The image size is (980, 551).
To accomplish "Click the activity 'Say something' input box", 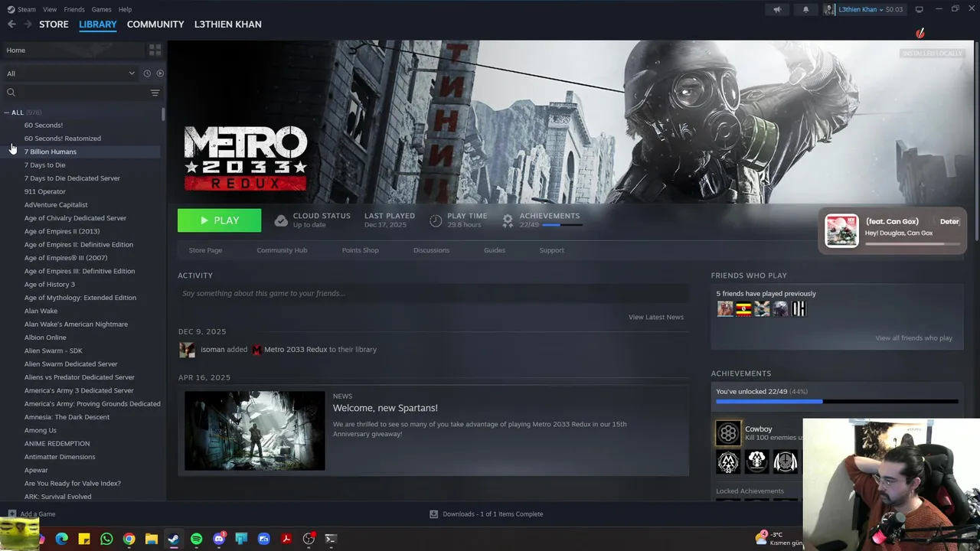I will click(433, 293).
